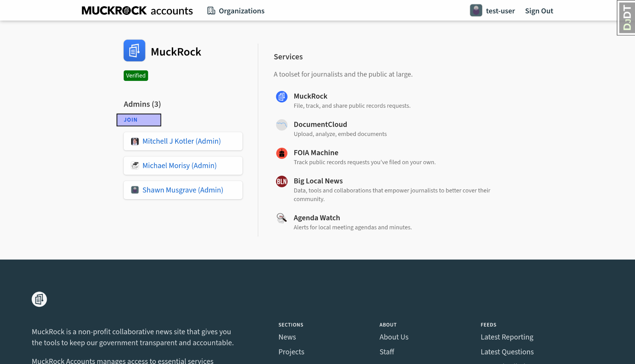
Task: Click Mitchell J Kotler's avatar photo
Action: point(135,141)
